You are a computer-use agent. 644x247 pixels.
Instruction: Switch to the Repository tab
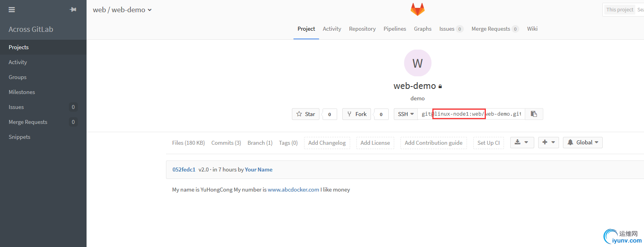362,29
